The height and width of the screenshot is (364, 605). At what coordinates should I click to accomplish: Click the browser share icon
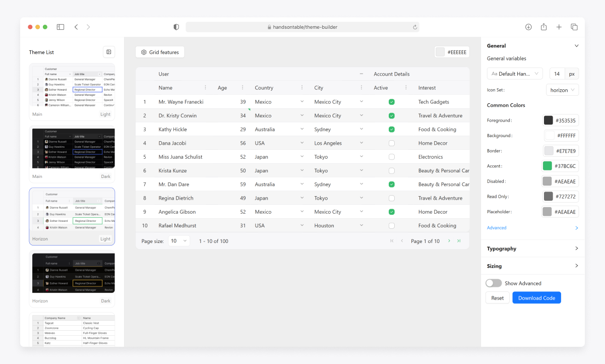(544, 27)
